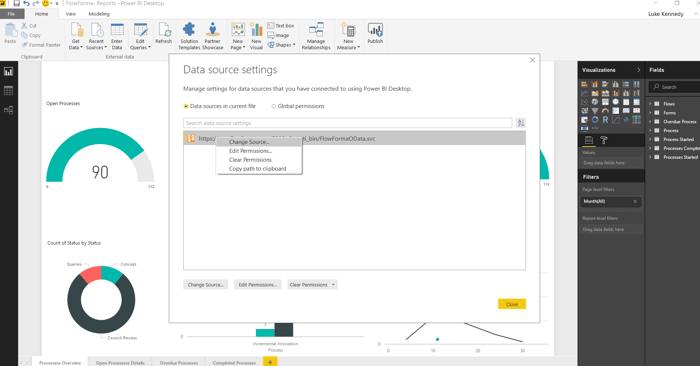The image size is (700, 366).
Task: Select the FlowFormaOData.svc data source row
Action: [x=354, y=138]
